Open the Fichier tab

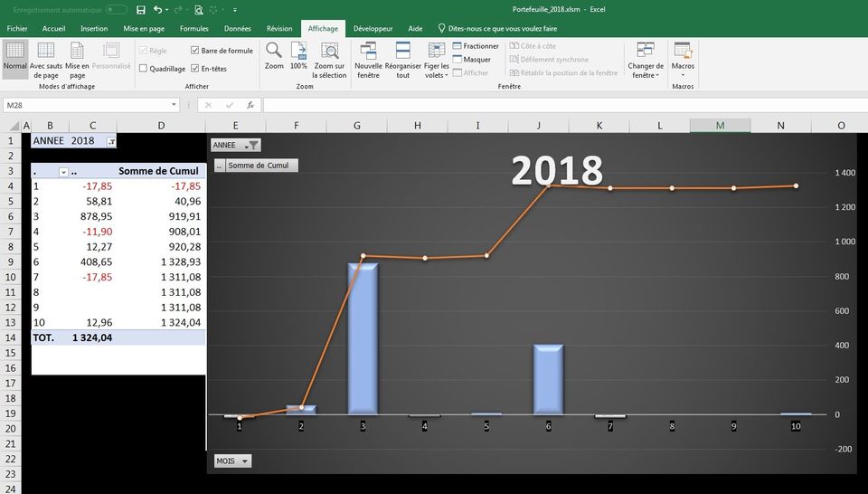pos(17,28)
